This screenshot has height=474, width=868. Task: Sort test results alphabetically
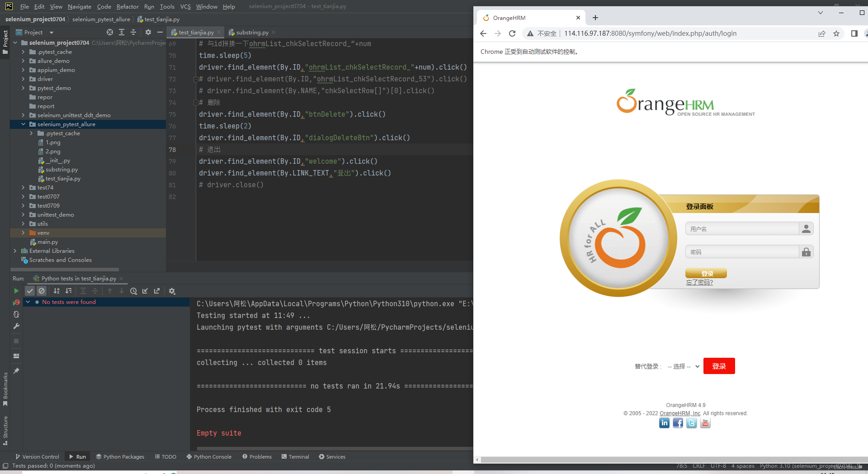point(57,291)
